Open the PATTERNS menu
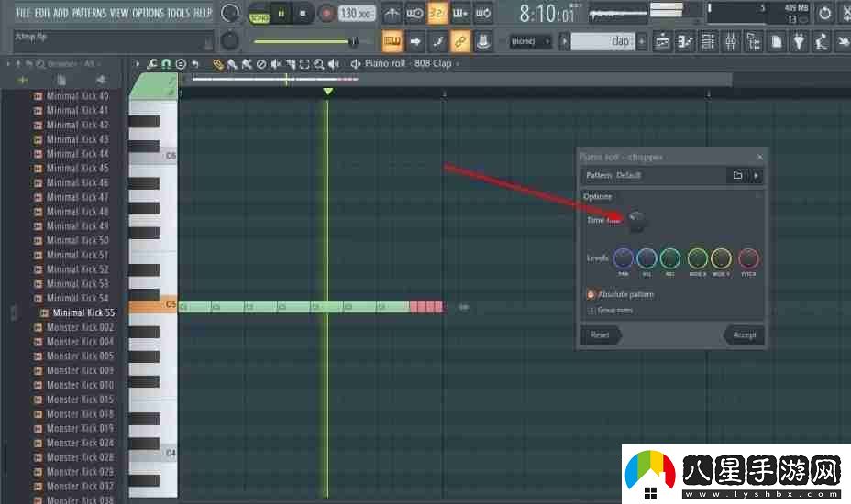The image size is (851, 504). click(x=89, y=13)
